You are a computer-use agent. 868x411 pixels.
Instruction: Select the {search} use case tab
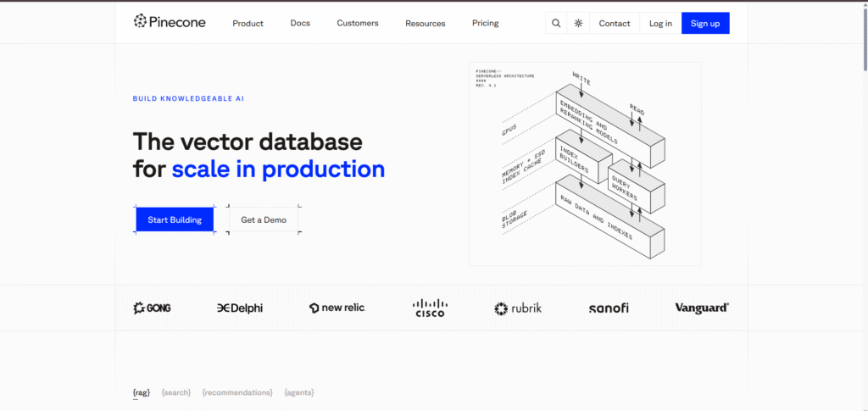pos(176,392)
